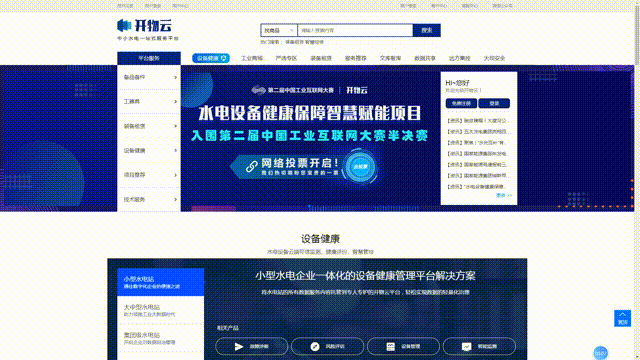Image resolution: width=640 pixels, height=360 pixels.
Task: Click inside the search input field
Action: pos(355,30)
